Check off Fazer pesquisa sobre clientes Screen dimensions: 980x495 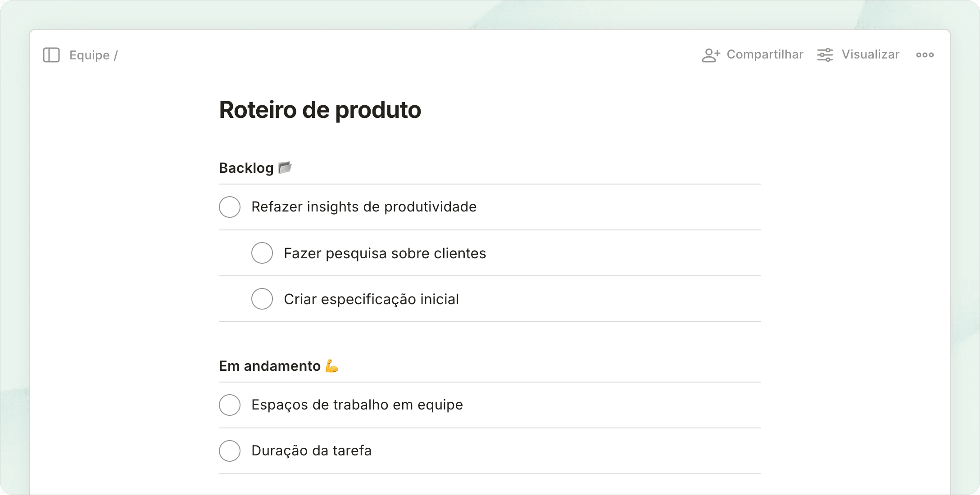pos(262,253)
